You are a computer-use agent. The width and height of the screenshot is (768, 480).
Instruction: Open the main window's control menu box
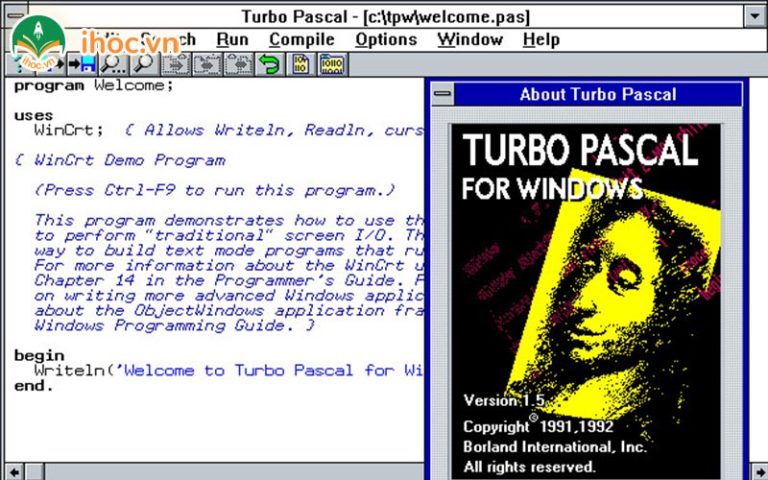(x=12, y=15)
